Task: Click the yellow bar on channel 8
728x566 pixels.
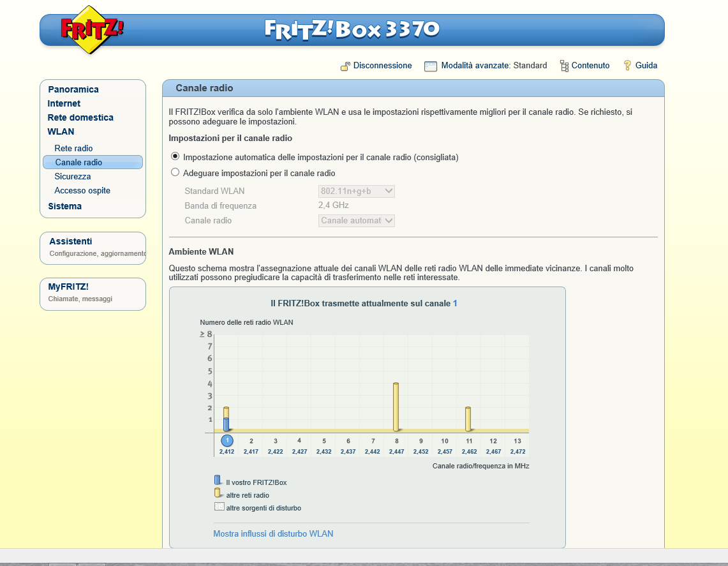Action: click(x=396, y=406)
